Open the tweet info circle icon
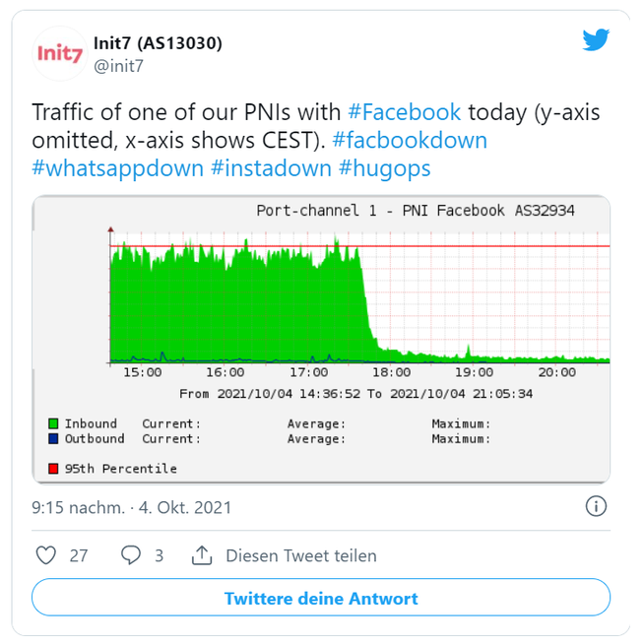Screen dimensions: 644x644 point(596,506)
